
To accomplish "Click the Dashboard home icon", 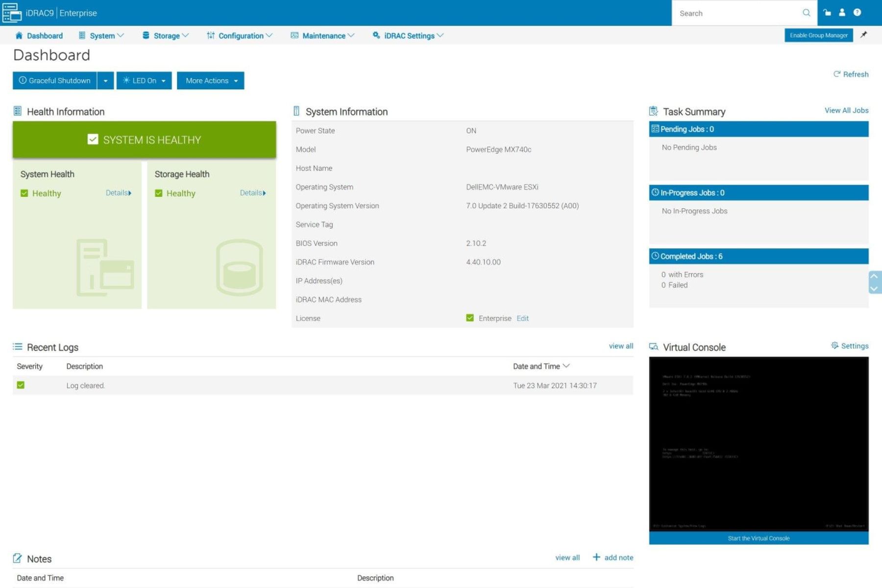I will [19, 35].
